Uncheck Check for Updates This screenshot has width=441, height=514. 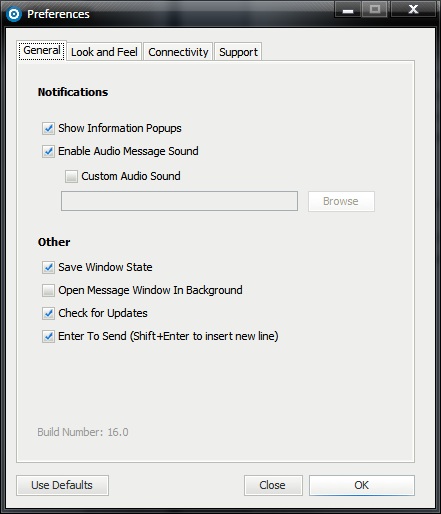coord(48,313)
